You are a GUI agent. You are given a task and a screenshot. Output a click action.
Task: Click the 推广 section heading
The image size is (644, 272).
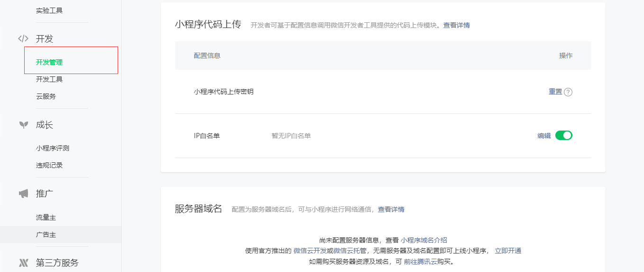pos(45,194)
